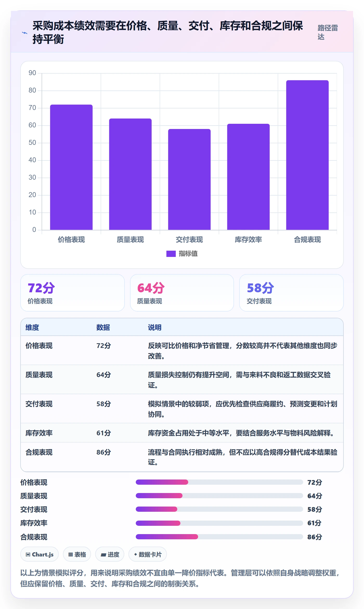The height and width of the screenshot is (609, 364).
Task: Click the 数据 column header
Action: click(103, 327)
